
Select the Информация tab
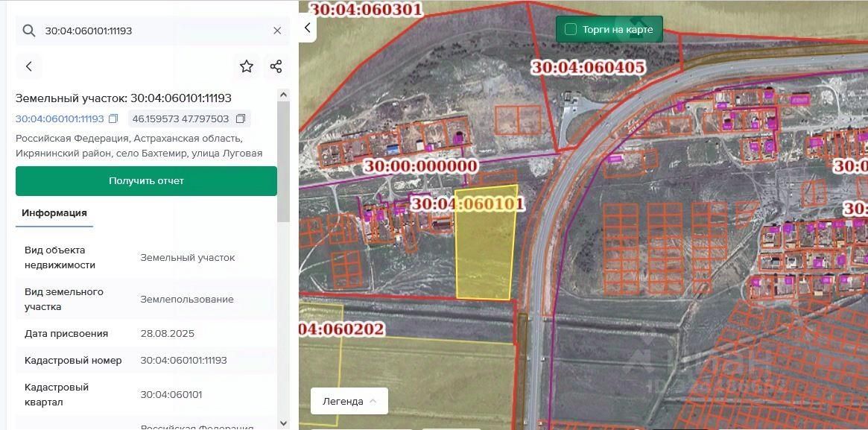(x=54, y=213)
